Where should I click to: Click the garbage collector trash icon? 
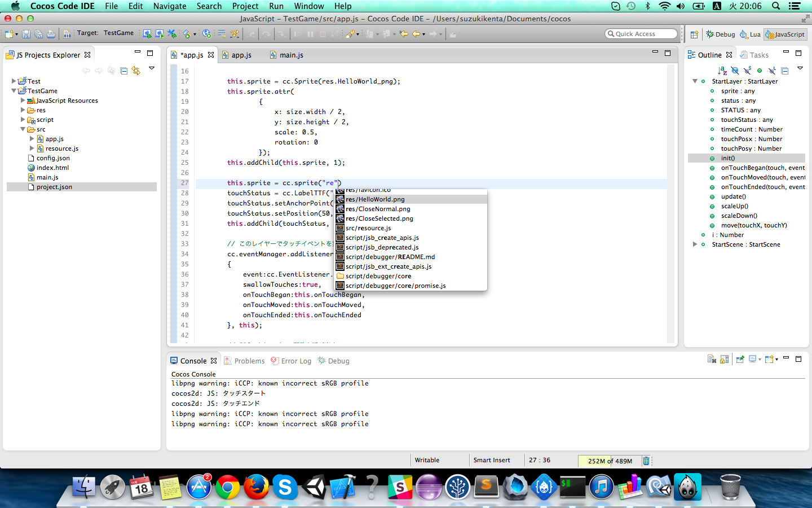pos(646,461)
